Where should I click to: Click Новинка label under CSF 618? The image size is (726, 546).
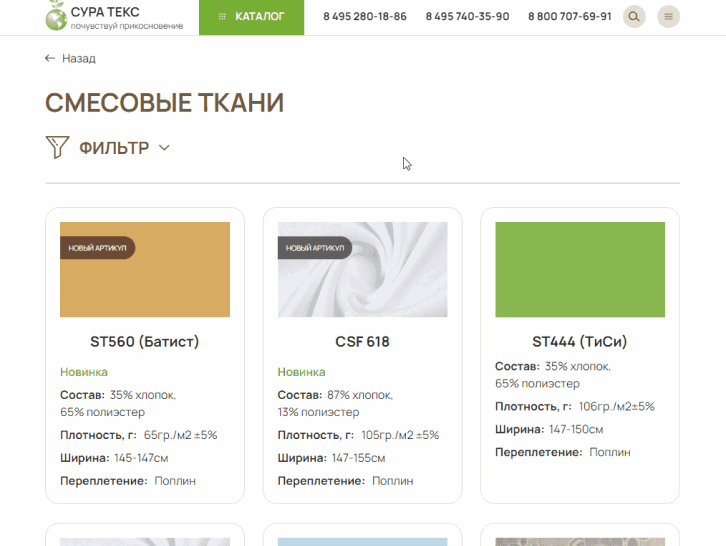301,372
